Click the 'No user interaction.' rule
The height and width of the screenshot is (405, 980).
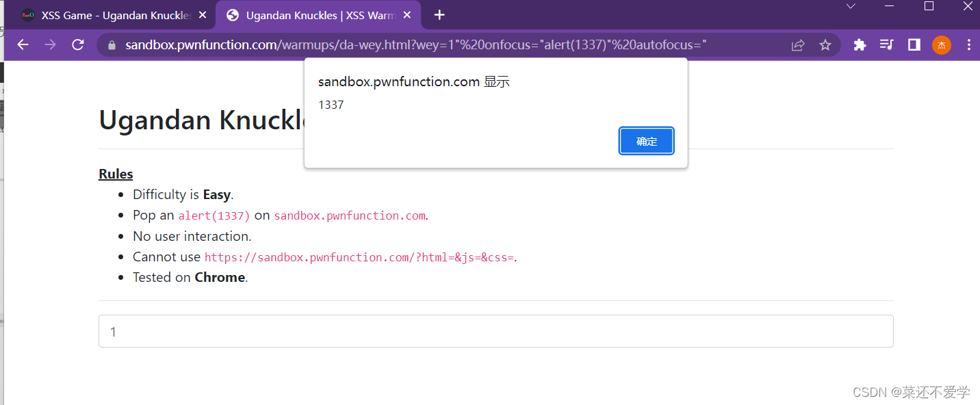[192, 236]
